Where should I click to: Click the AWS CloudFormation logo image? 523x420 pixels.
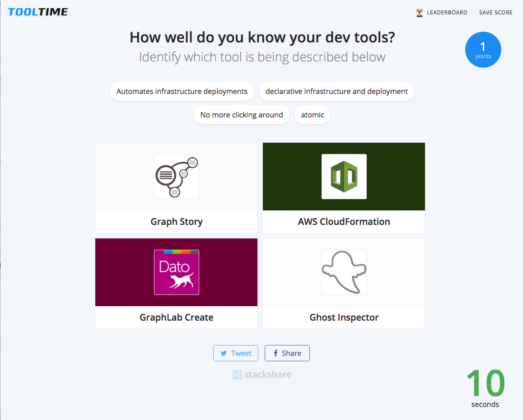tap(344, 177)
